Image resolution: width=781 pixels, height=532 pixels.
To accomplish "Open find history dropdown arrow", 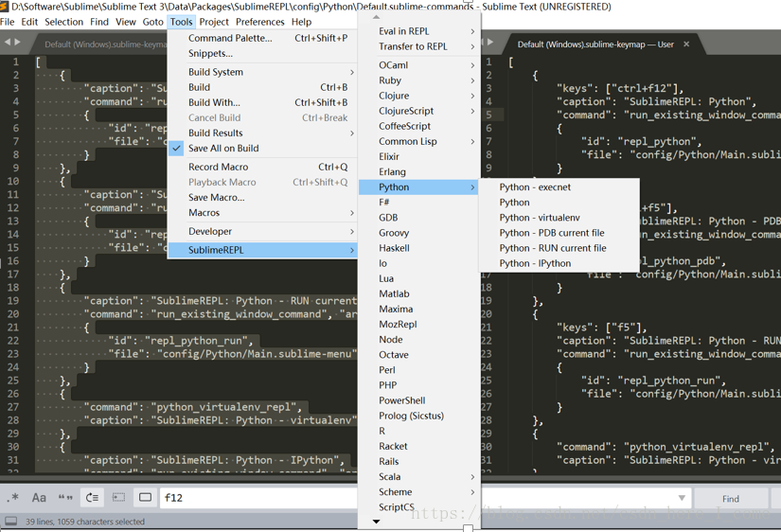I will (682, 498).
